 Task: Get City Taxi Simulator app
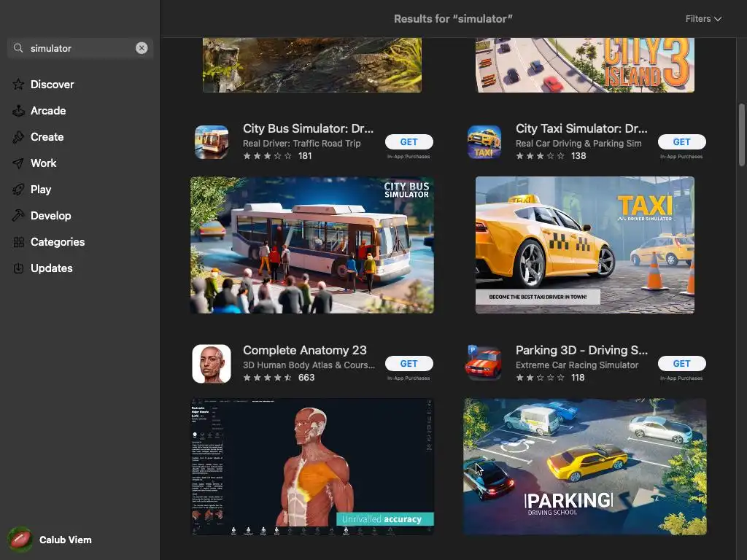click(682, 142)
